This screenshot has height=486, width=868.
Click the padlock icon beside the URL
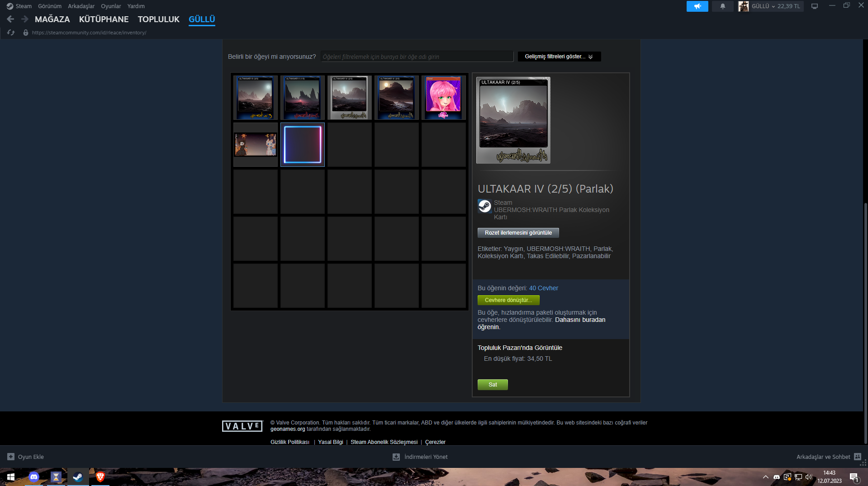26,33
